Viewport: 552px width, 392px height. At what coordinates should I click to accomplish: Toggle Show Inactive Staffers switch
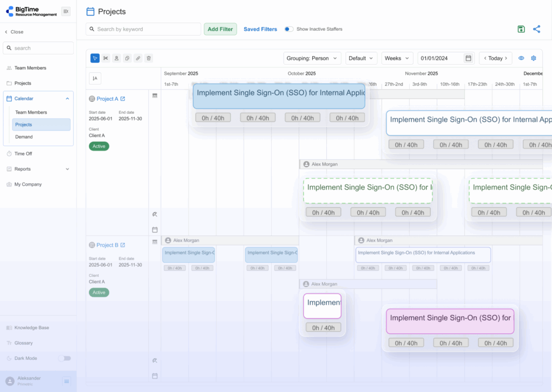[289, 29]
